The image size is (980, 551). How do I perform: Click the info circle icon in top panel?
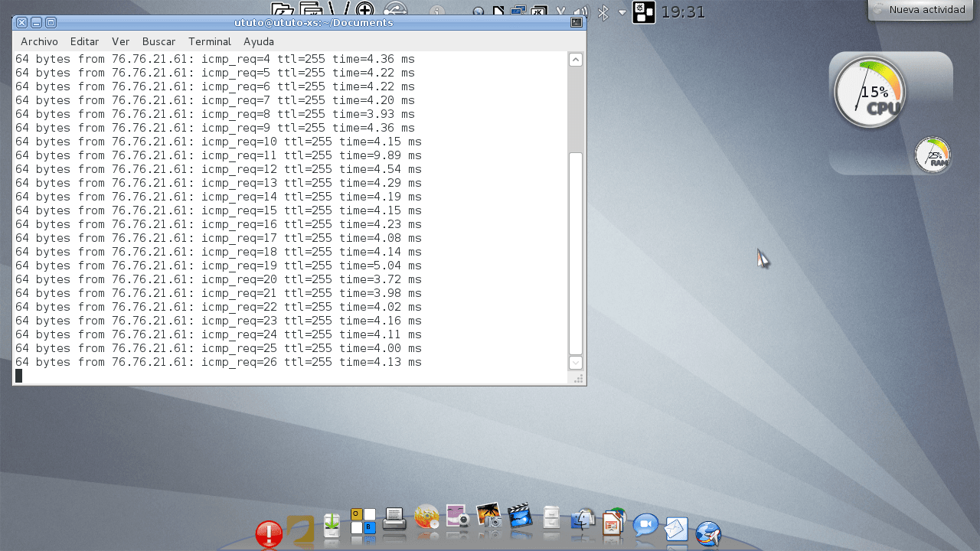(x=437, y=11)
